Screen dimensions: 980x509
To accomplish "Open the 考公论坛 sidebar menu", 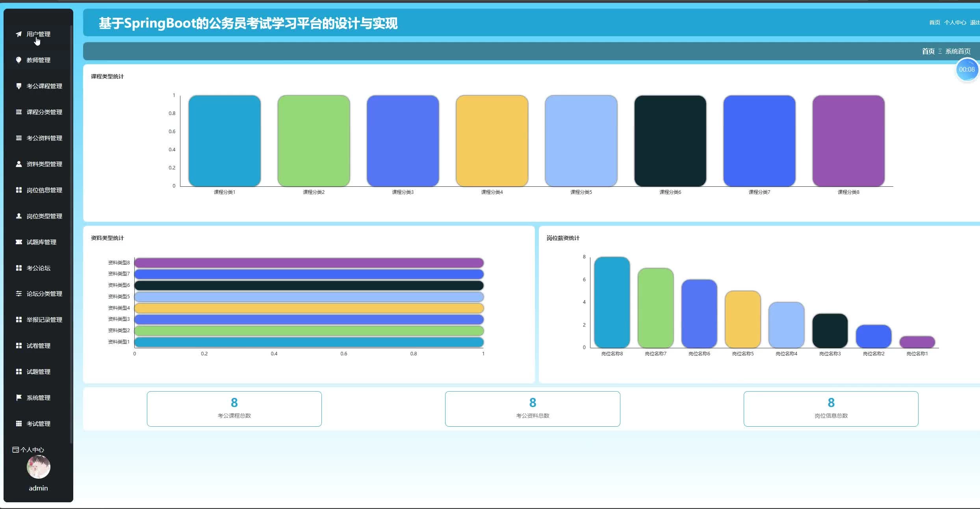I will click(38, 268).
